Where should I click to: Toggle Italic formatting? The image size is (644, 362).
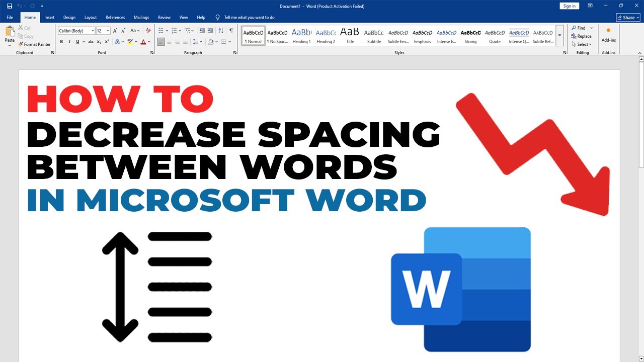pyautogui.click(x=69, y=42)
